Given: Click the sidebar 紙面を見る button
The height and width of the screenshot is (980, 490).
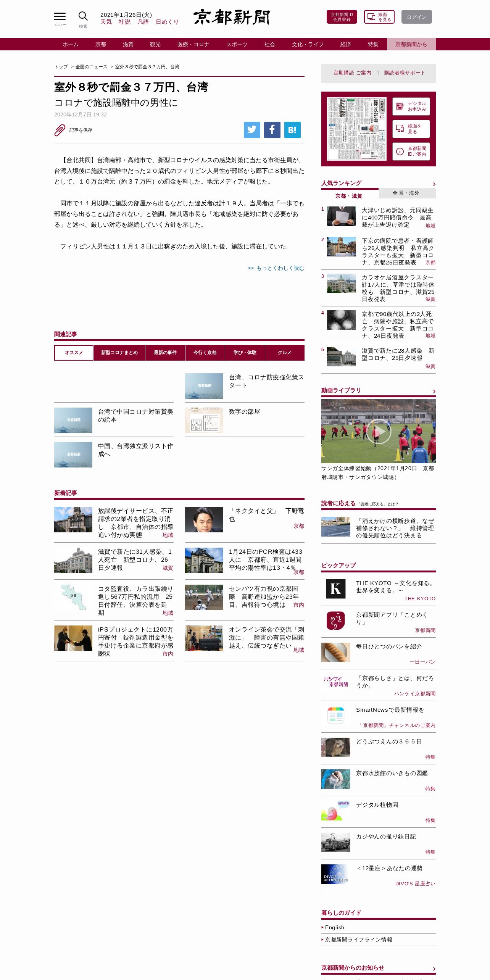Looking at the screenshot, I should [x=411, y=129].
